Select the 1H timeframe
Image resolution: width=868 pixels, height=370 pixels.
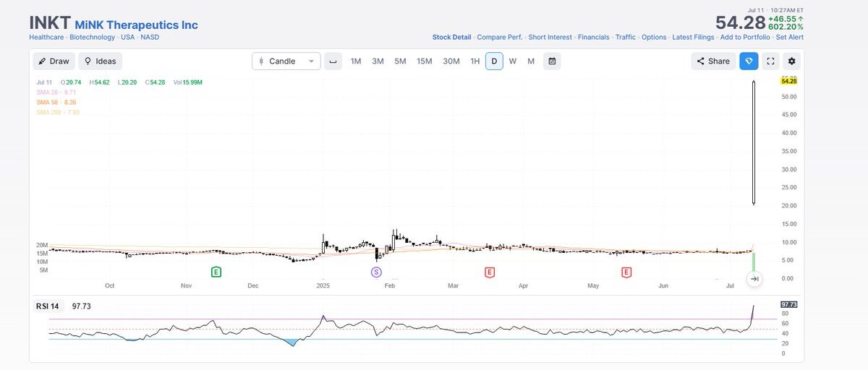click(x=475, y=61)
